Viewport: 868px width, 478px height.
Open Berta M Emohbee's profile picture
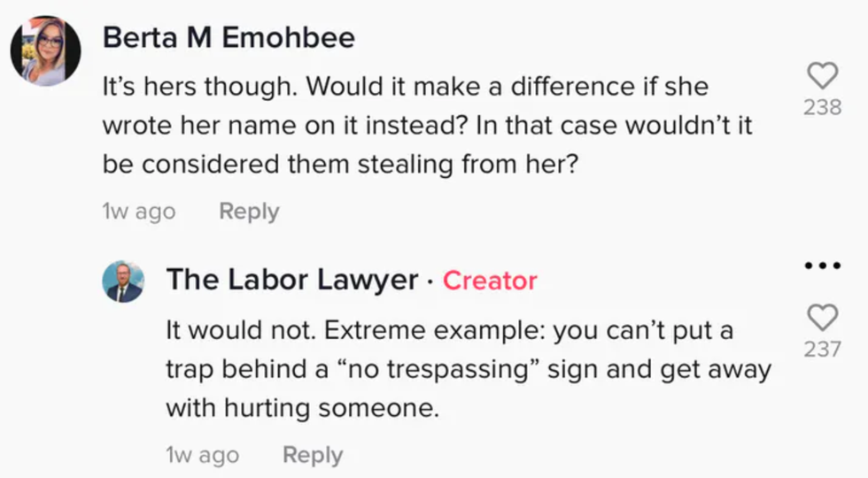(45, 51)
